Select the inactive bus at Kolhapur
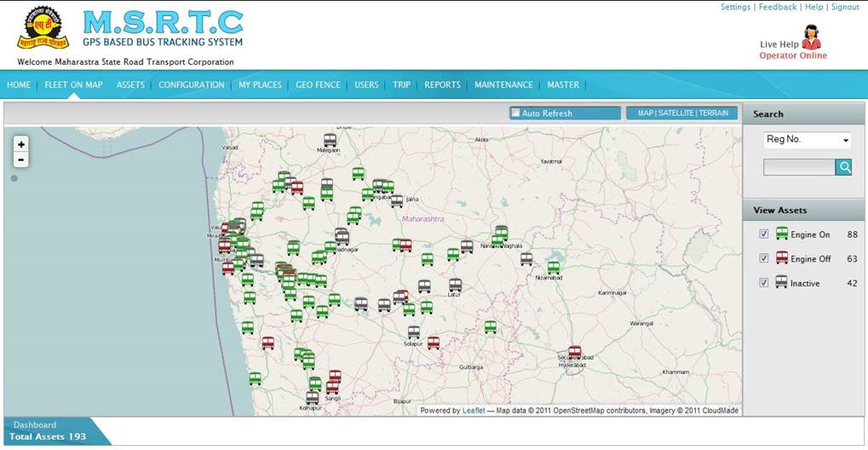Viewport: 868px width, 450px height. tap(313, 397)
